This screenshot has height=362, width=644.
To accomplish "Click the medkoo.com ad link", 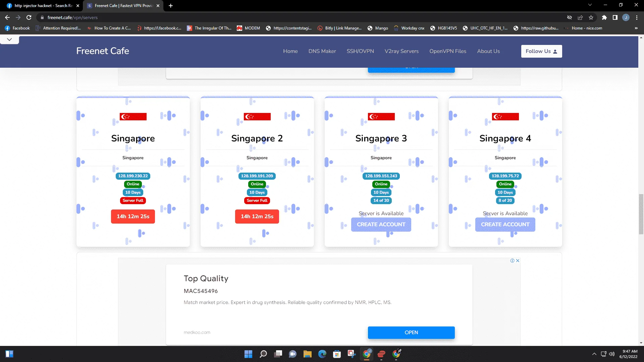I will coord(197,333).
